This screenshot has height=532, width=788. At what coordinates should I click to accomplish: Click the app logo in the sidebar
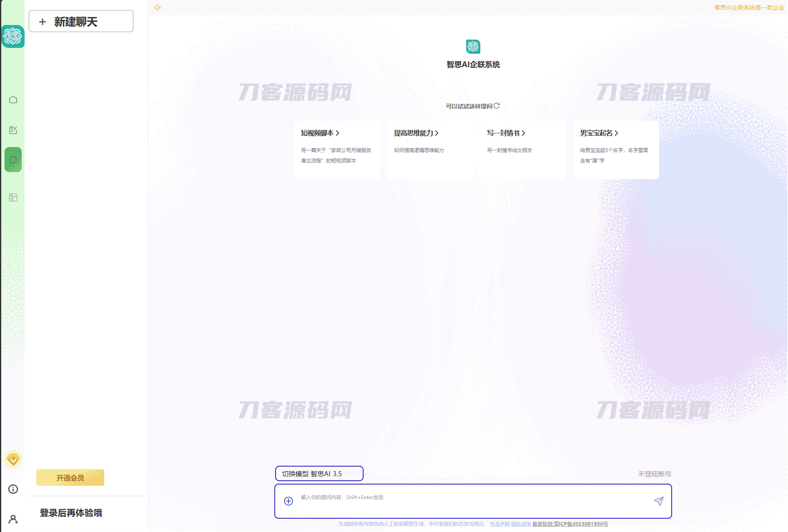pos(13,36)
